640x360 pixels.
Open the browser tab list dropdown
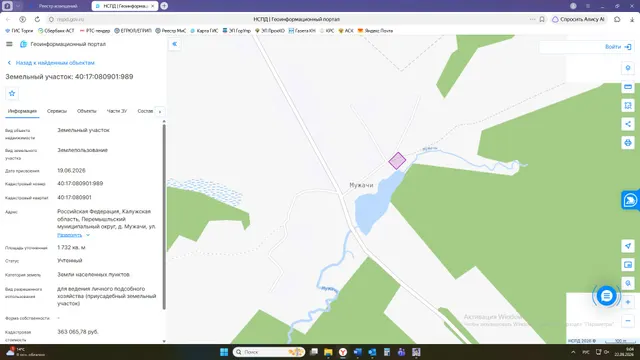point(18,6)
